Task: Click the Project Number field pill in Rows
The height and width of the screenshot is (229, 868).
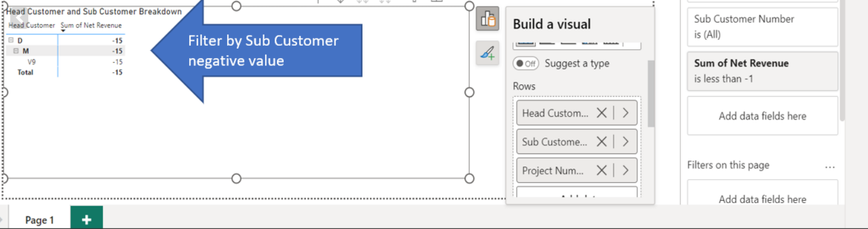Action: point(576,171)
